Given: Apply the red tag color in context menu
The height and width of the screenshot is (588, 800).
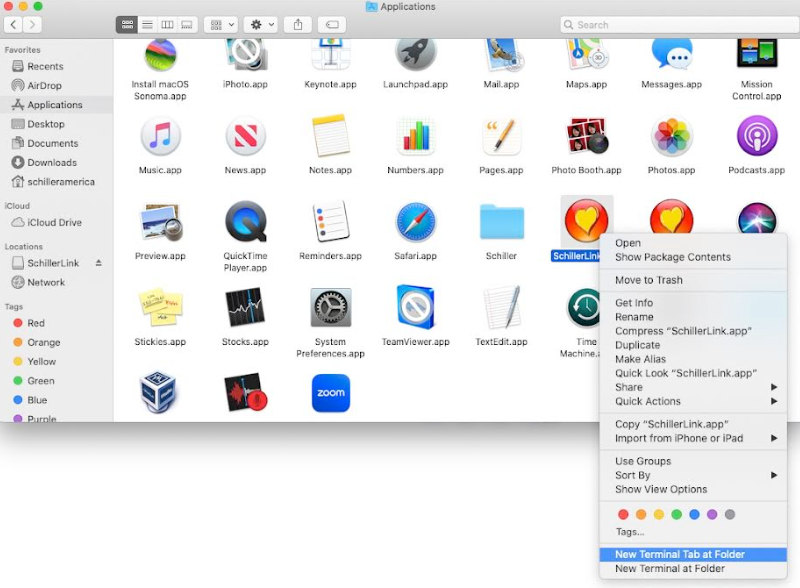Looking at the screenshot, I should [x=623, y=514].
